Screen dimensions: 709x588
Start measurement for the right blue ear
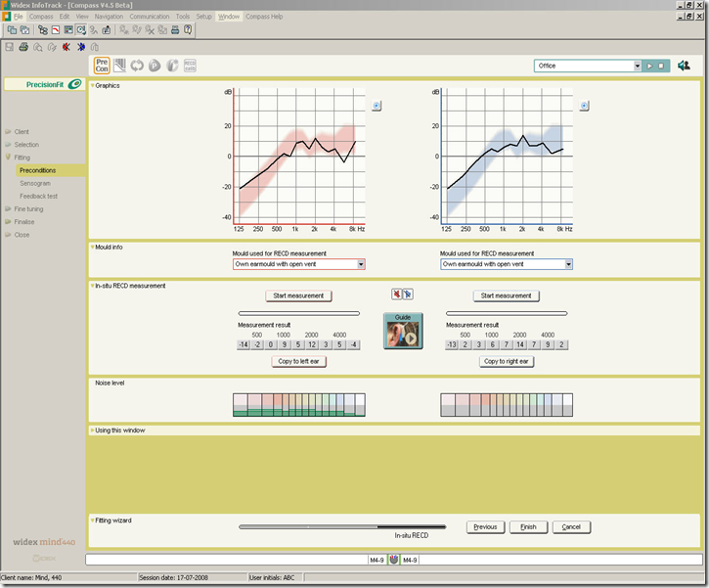point(506,295)
